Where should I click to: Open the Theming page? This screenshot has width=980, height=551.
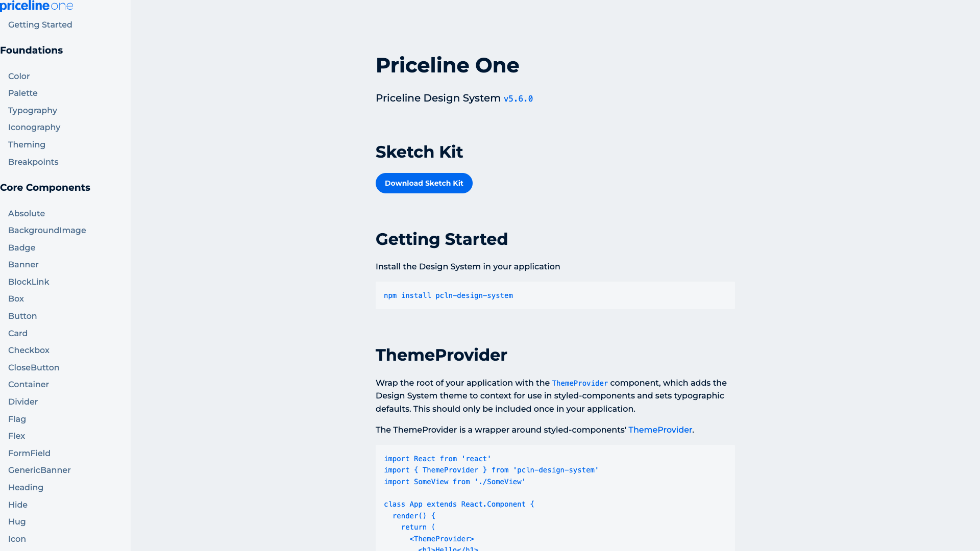[27, 144]
